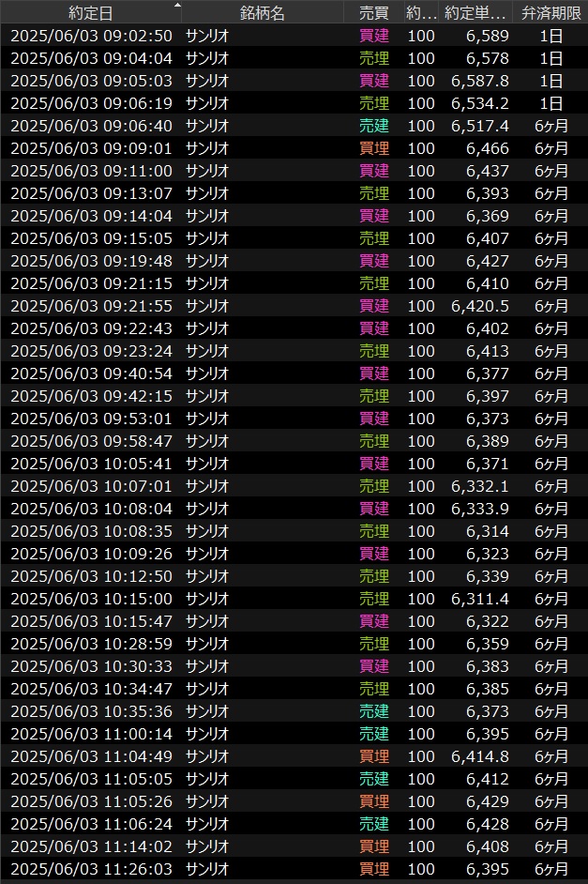Select the 09:40:54 timestamp
The height and width of the screenshot is (884, 588).
(91, 373)
